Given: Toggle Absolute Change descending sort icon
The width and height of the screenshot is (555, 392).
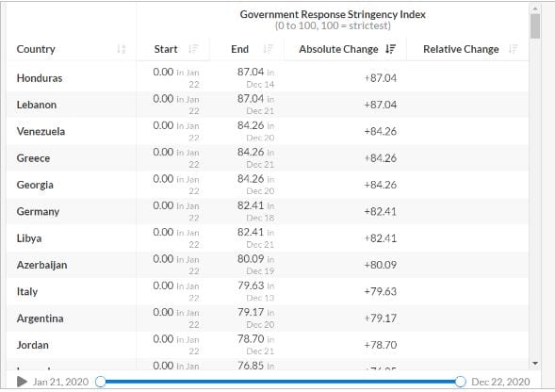Looking at the screenshot, I should [390, 49].
